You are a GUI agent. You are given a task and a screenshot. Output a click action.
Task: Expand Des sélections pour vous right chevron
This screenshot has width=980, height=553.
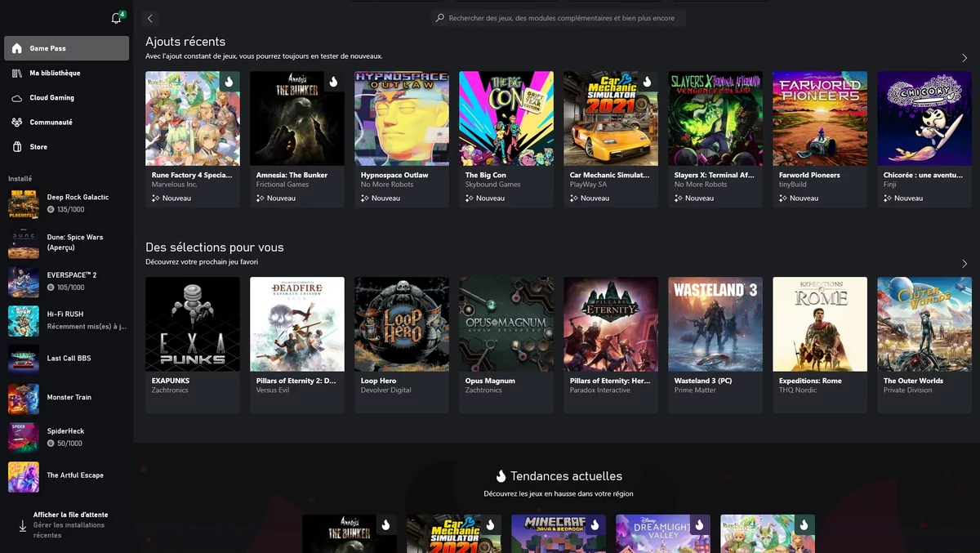coord(964,264)
